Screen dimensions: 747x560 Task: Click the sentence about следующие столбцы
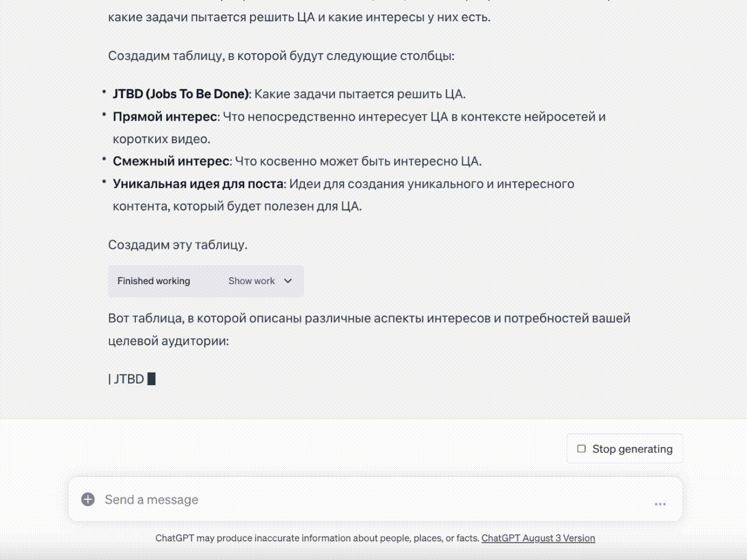[281, 56]
